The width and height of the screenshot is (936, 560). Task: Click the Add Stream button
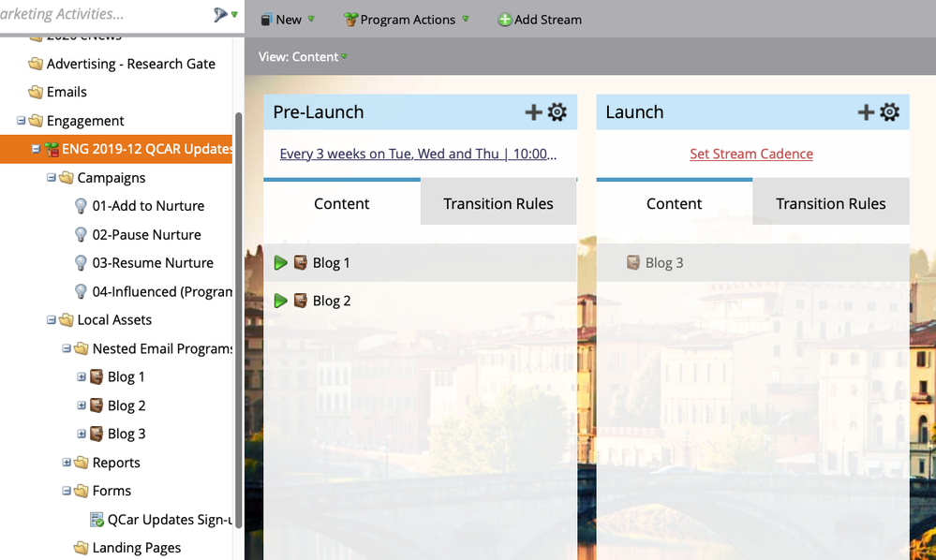[x=540, y=20]
